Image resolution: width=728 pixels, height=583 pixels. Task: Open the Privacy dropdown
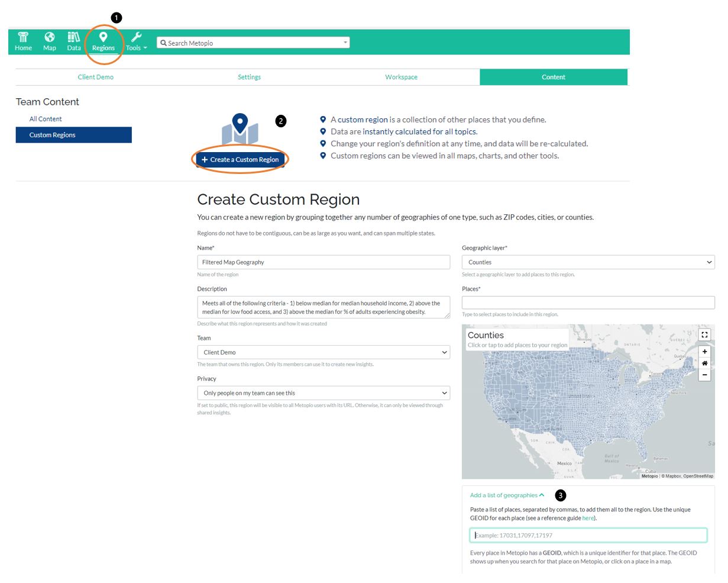(323, 393)
